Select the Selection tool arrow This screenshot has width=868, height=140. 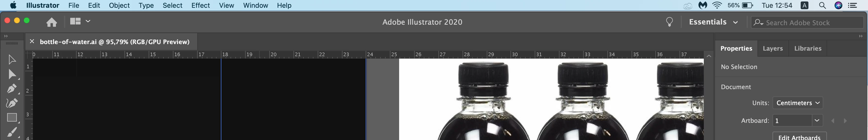coord(12,60)
